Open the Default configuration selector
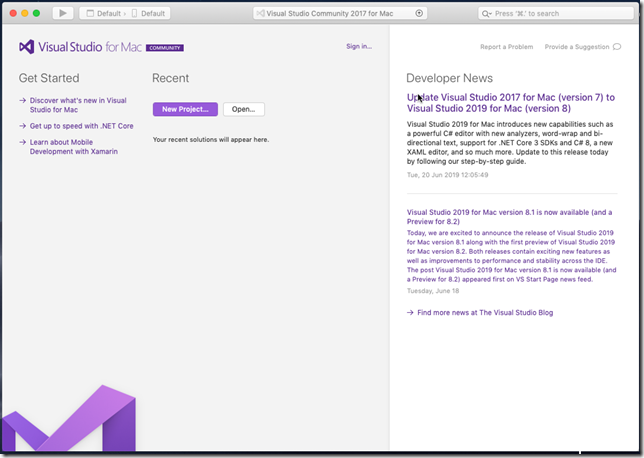 [x=103, y=14]
